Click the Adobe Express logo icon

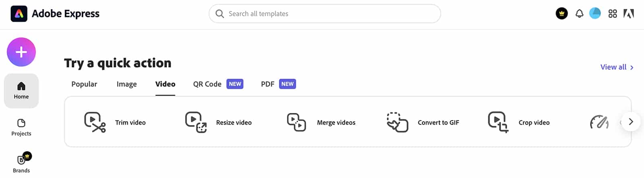tap(19, 14)
